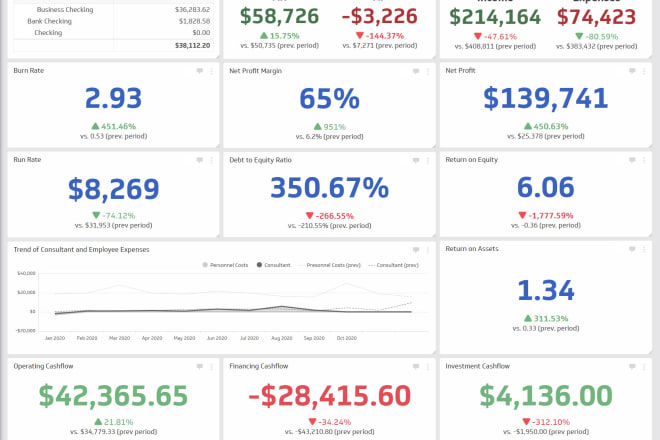Click the -1,777.59% change indicator
This screenshot has width=660, height=440.
click(546, 216)
